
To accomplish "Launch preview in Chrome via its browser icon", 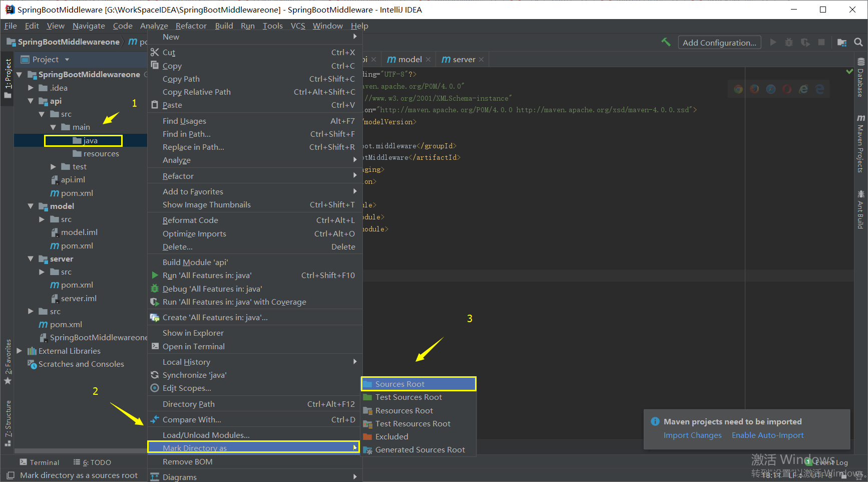I will [x=738, y=89].
